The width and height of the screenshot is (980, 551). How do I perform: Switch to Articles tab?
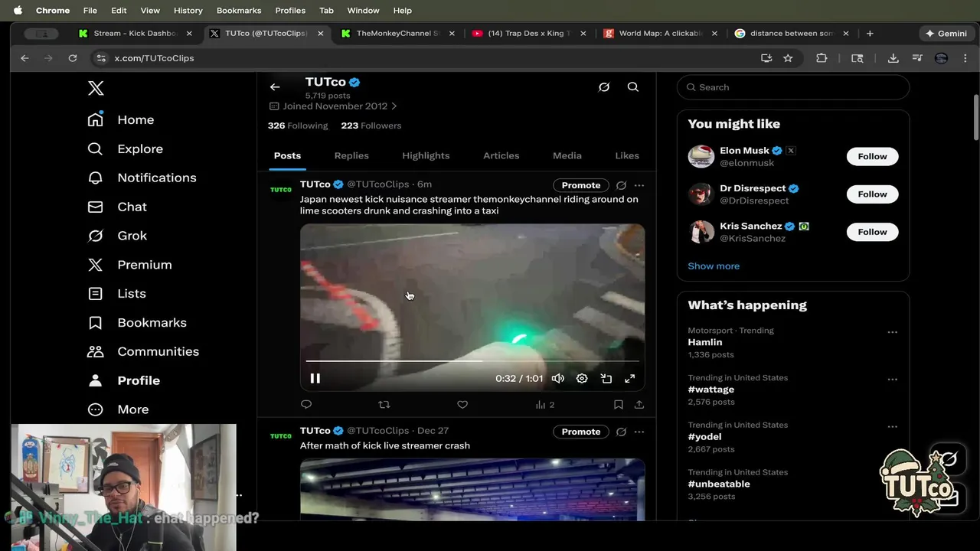pyautogui.click(x=501, y=155)
